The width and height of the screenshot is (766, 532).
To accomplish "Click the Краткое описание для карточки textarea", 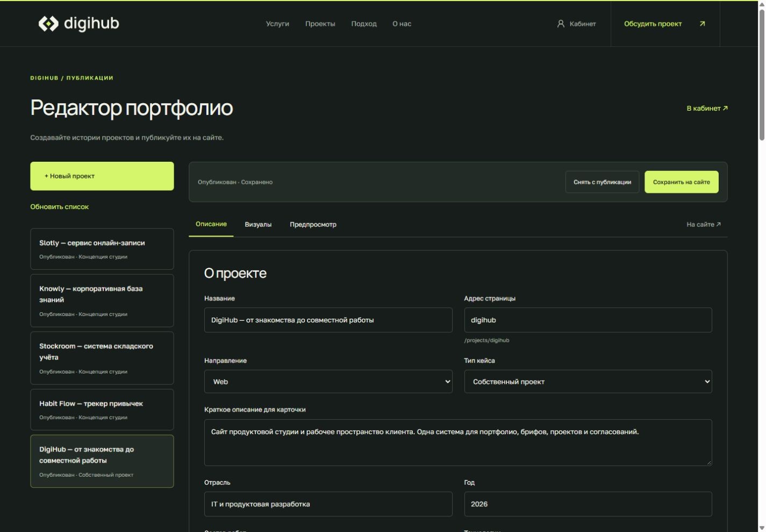I will tap(458, 442).
